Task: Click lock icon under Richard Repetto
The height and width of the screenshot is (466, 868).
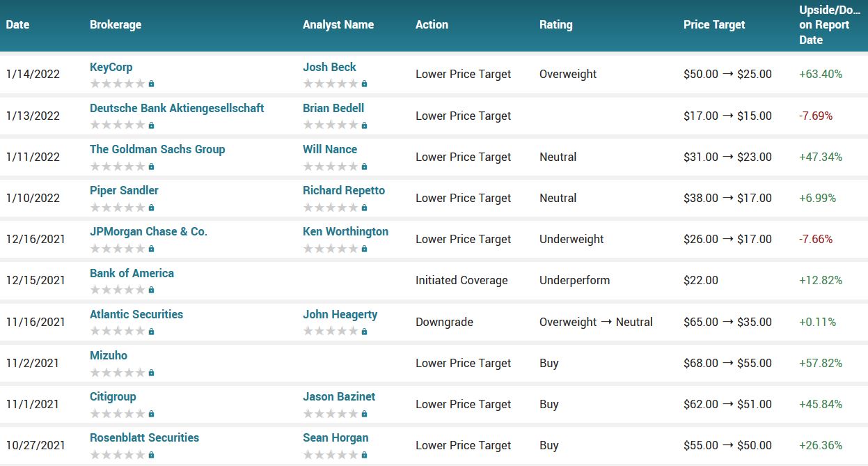Action: point(364,208)
